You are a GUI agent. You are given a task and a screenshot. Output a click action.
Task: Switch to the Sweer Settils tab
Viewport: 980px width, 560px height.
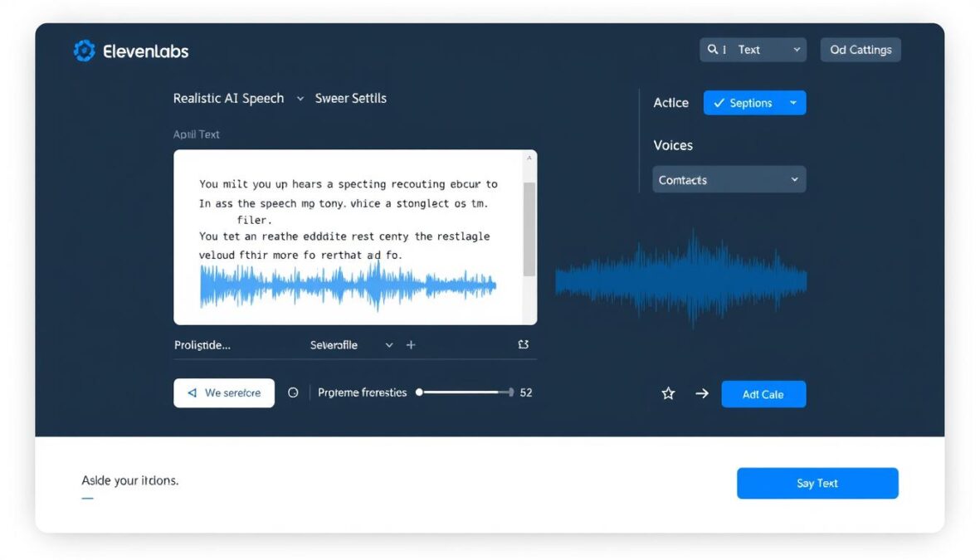coord(349,98)
